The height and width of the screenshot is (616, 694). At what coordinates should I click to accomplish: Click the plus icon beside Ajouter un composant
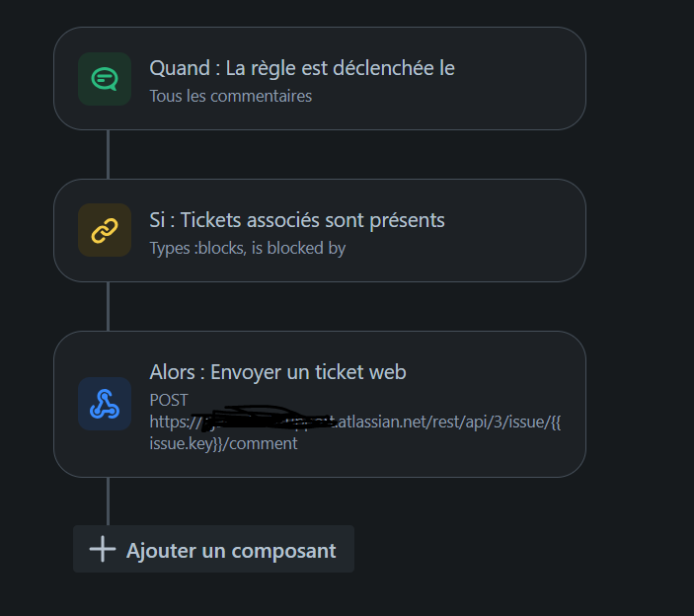coord(103,549)
